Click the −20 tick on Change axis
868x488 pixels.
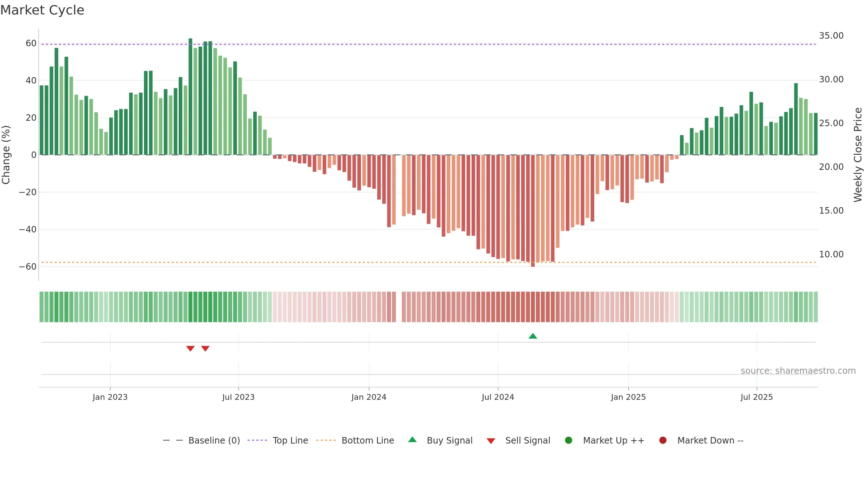pos(27,192)
